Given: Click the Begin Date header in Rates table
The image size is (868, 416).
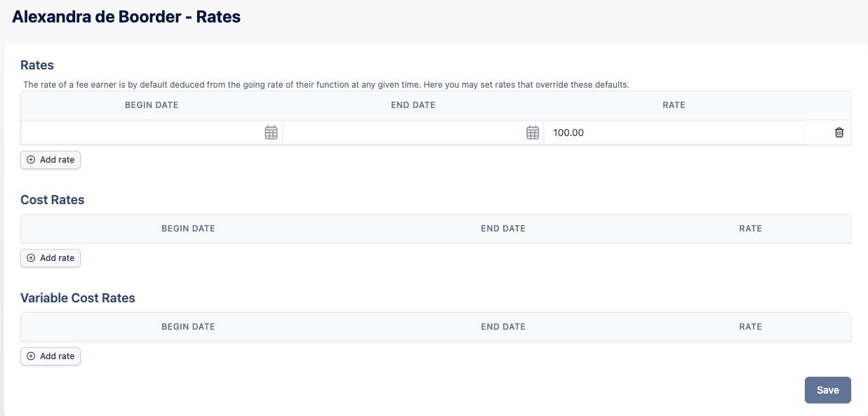Looking at the screenshot, I should tap(152, 105).
